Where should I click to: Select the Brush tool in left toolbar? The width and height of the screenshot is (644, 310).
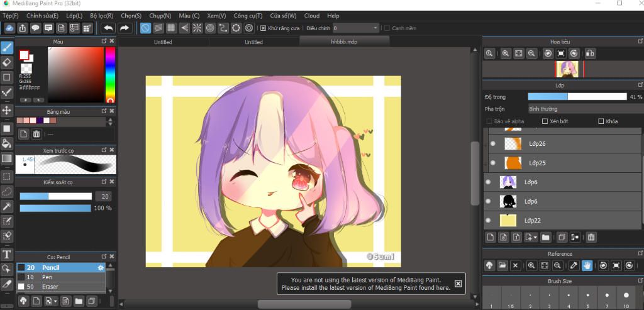pyautogui.click(x=6, y=48)
